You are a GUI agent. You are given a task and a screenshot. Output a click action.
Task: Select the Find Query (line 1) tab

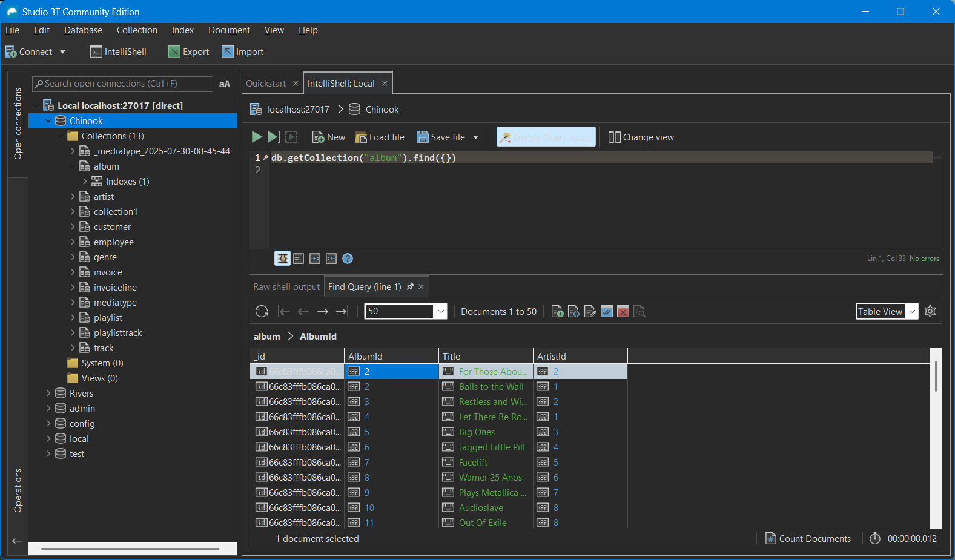pyautogui.click(x=365, y=287)
